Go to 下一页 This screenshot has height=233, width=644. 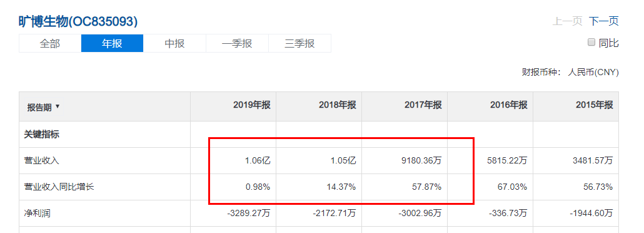pyautogui.click(x=604, y=21)
